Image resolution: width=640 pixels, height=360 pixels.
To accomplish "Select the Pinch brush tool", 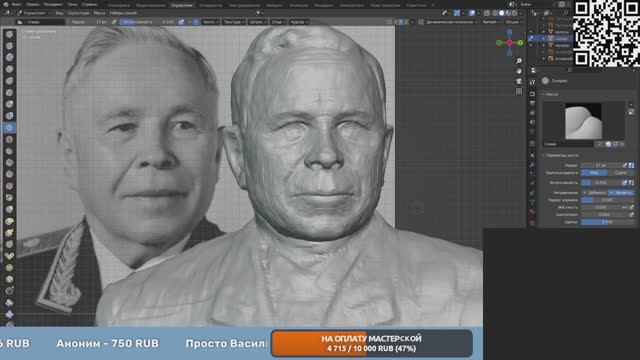I will pos(9,198).
